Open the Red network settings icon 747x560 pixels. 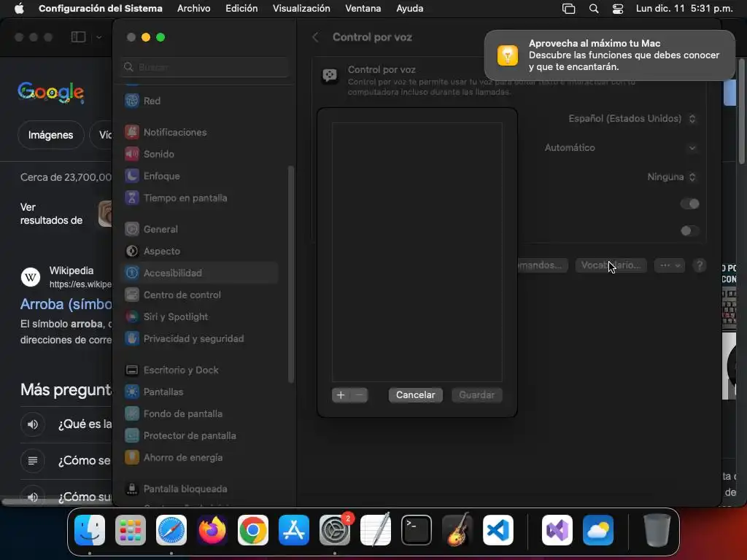coord(132,101)
